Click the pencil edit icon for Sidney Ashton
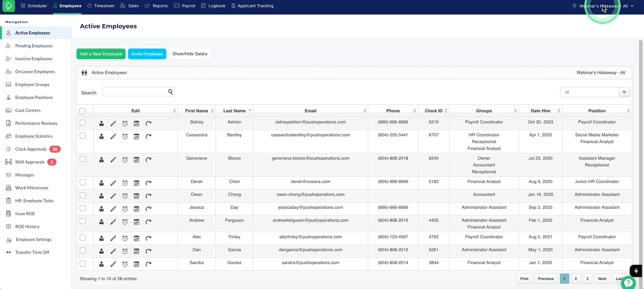Screen dimensions: 644x289 coord(113,123)
